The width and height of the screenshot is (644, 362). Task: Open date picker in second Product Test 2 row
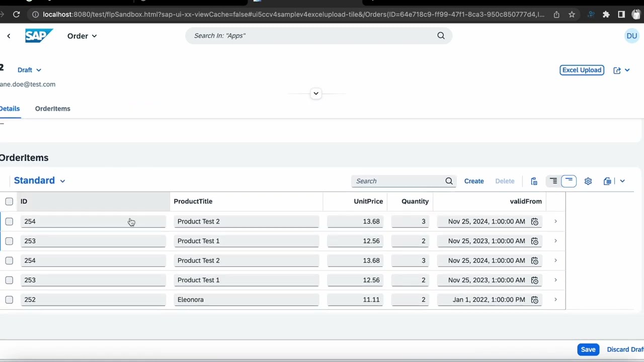pos(534,260)
